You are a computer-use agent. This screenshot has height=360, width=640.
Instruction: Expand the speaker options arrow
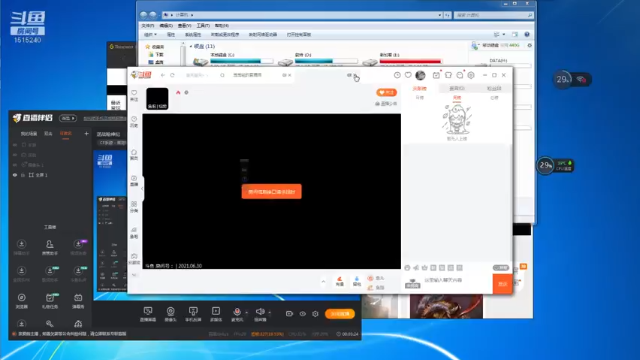click(x=270, y=313)
